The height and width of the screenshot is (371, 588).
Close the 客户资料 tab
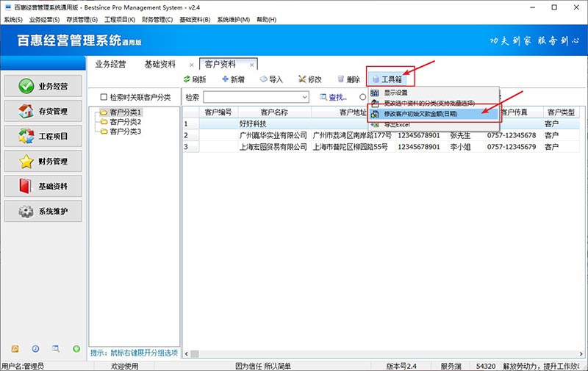point(252,65)
